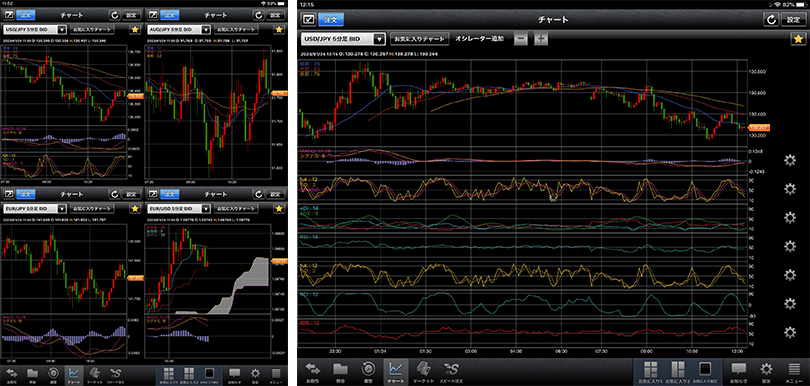Open スピード注文 speed order in right bottom bar
Image resolution: width=810 pixels, height=386 pixels.
coord(451,372)
